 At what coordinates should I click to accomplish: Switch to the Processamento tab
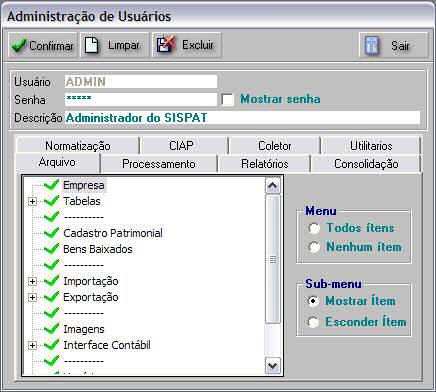coord(159,164)
